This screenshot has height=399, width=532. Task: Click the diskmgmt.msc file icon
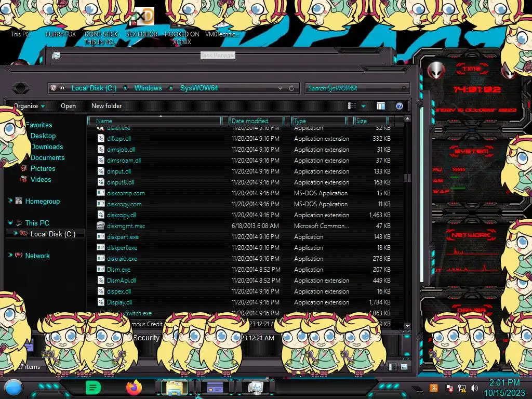coord(101,225)
